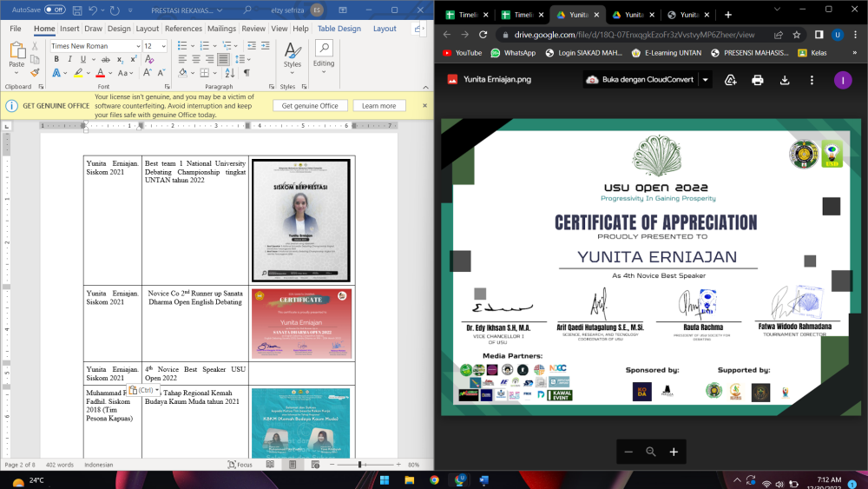Click the Chrome address bar URL
This screenshot has width=868, height=489.
tap(635, 35)
